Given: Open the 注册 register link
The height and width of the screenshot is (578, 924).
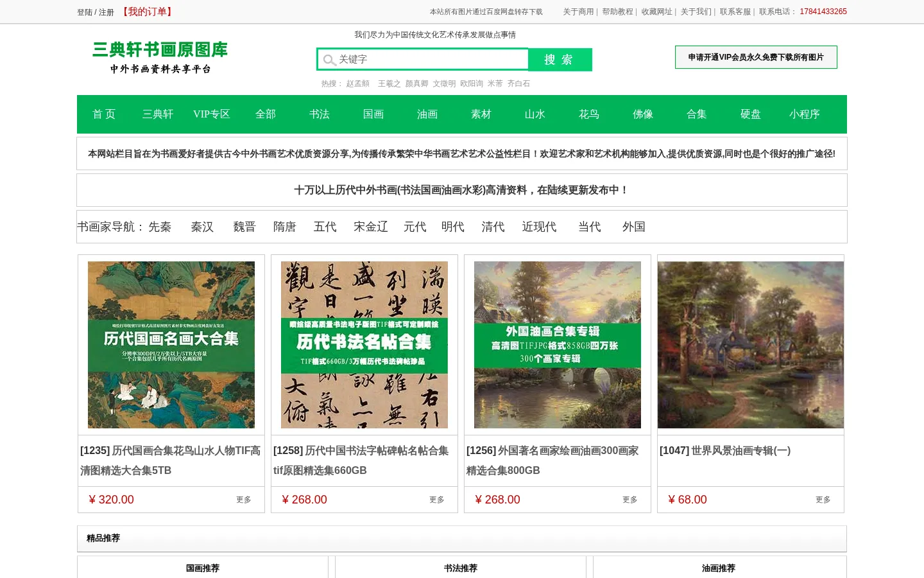Looking at the screenshot, I should coord(107,12).
